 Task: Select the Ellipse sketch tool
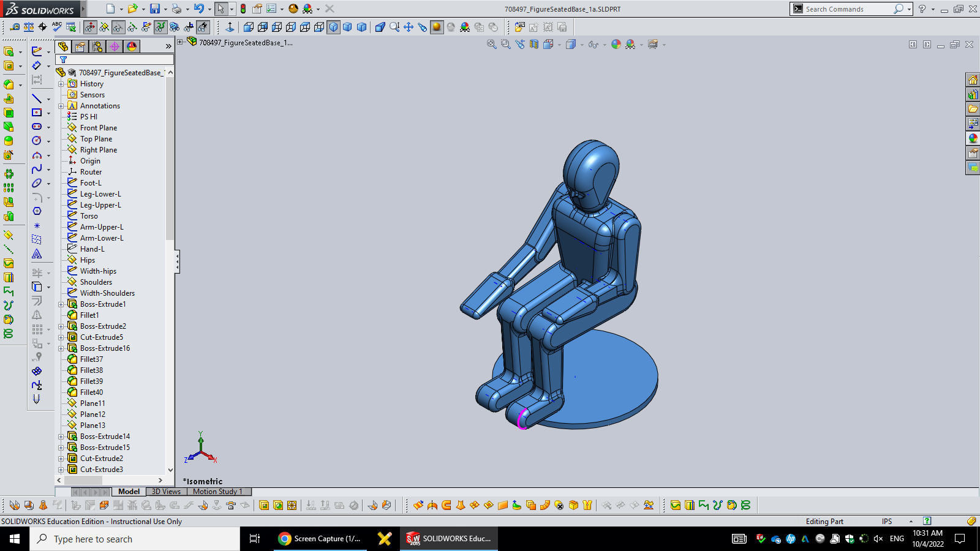click(x=37, y=183)
